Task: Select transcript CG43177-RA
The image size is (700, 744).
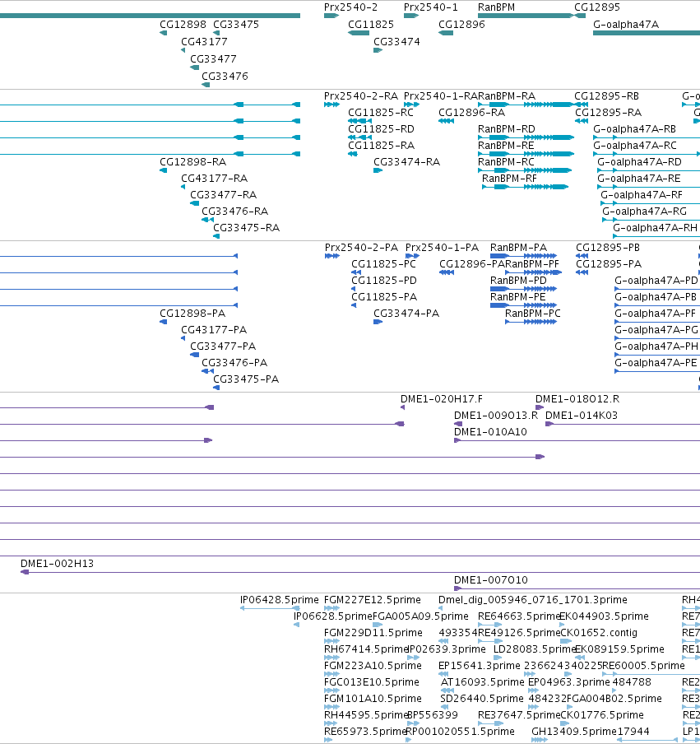Action: pyautogui.click(x=215, y=179)
